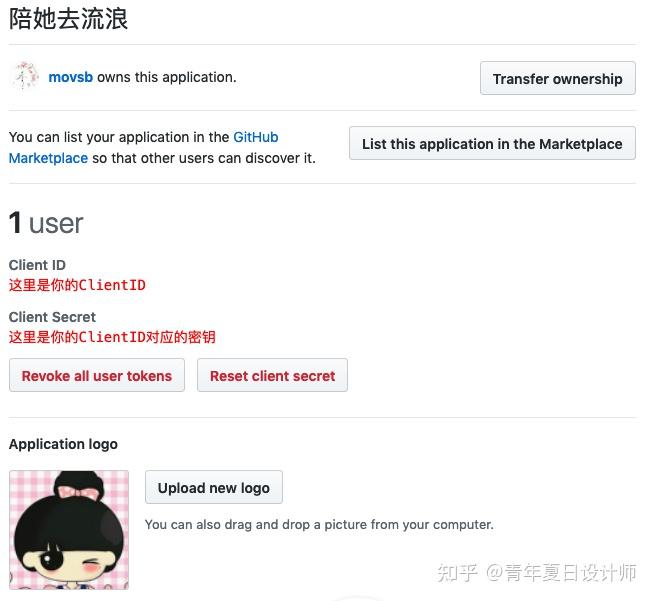Viewport: 653px width, 601px height.
Task: Select the red Client ID value text
Action: (77, 285)
